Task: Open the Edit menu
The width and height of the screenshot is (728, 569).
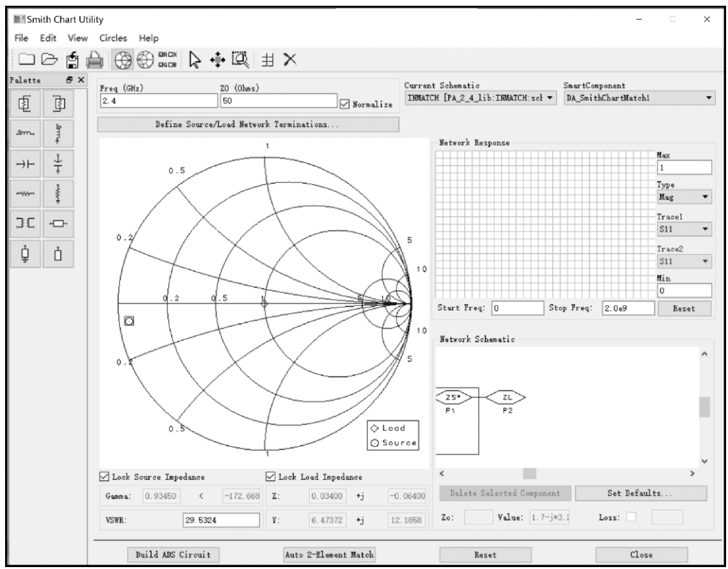Action: click(48, 38)
